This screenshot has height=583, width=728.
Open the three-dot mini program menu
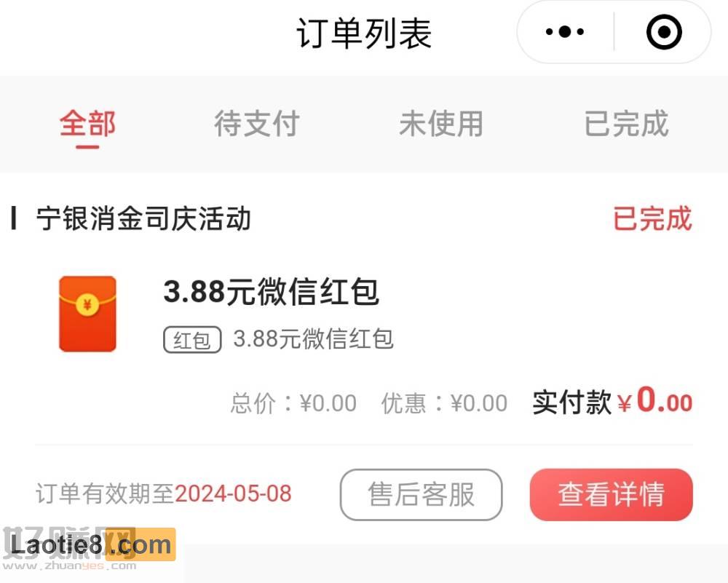565,32
